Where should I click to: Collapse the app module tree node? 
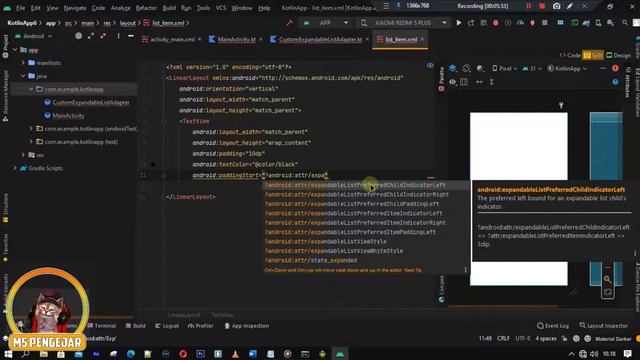15,50
